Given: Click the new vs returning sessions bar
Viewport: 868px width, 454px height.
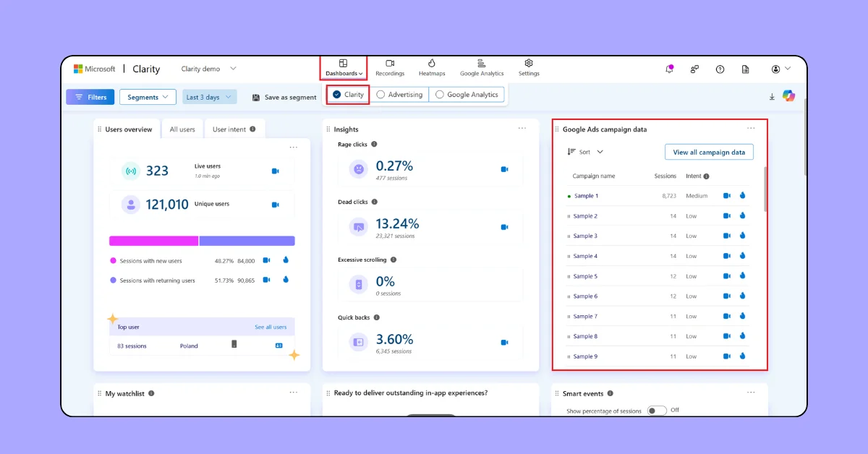Looking at the screenshot, I should 202,241.
